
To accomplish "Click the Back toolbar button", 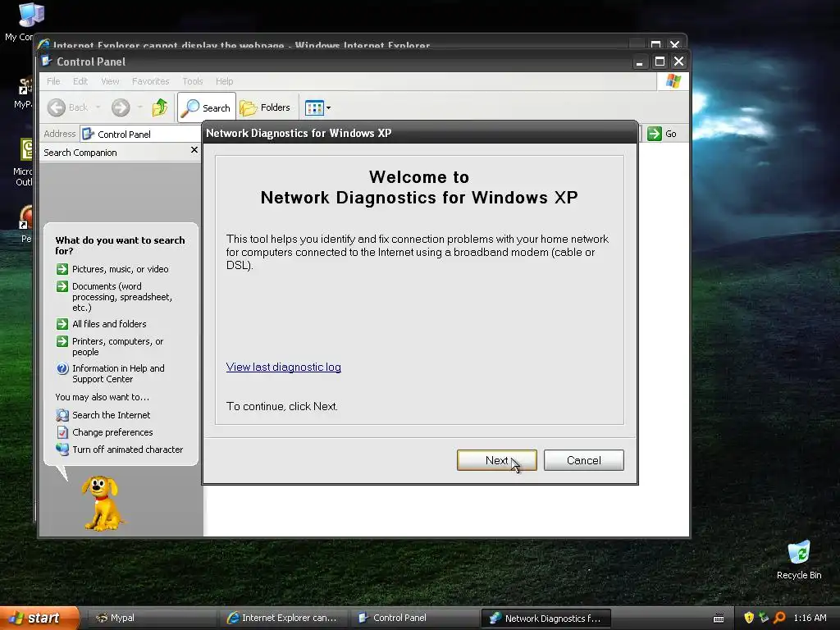I will 67,107.
